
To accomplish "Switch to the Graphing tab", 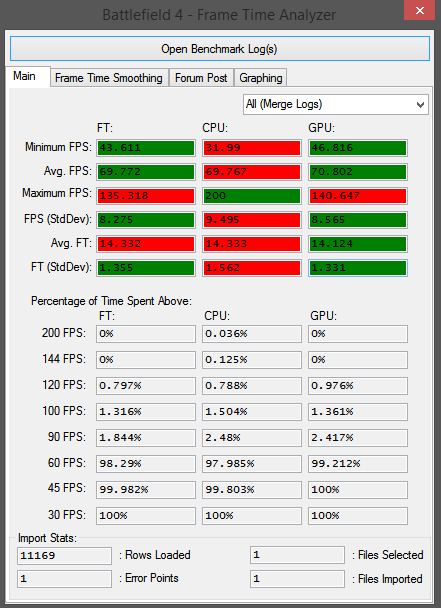I will point(261,78).
